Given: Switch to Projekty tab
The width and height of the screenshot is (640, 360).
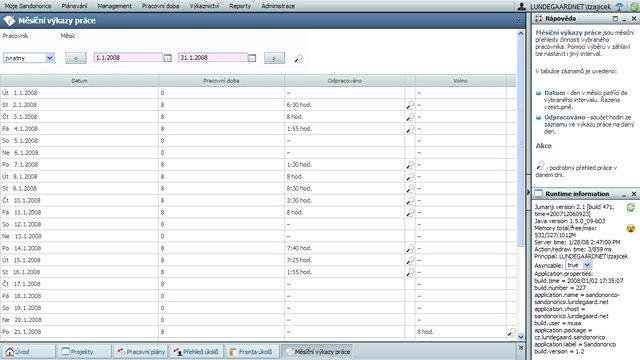Looking at the screenshot, I should [84, 352].
